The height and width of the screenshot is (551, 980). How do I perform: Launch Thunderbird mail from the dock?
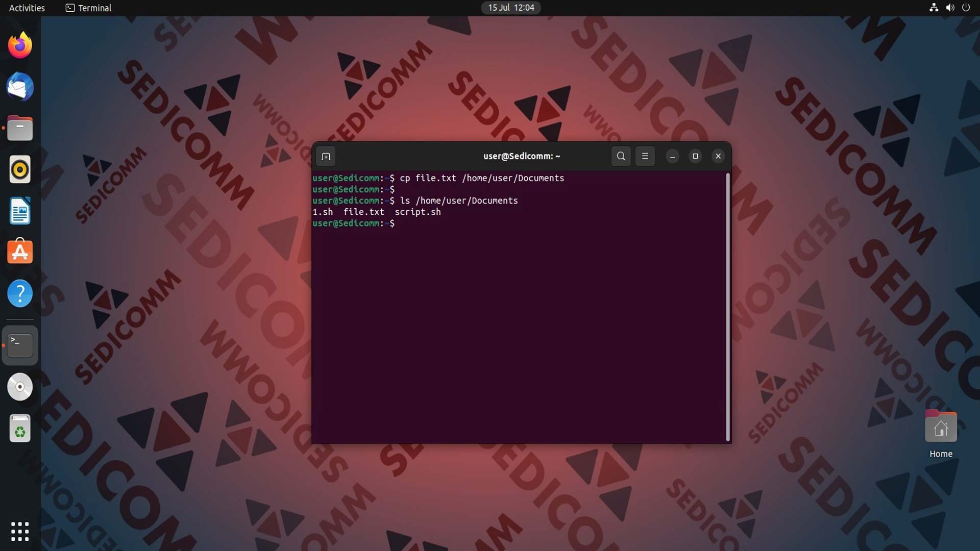point(20,87)
